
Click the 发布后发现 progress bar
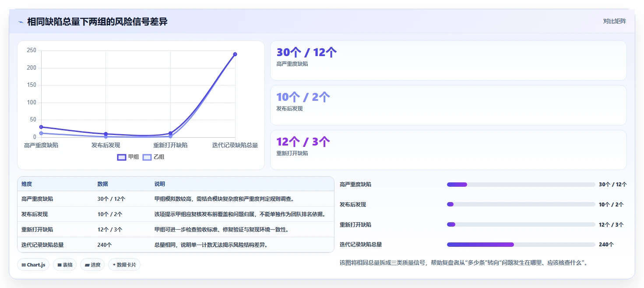click(521, 204)
